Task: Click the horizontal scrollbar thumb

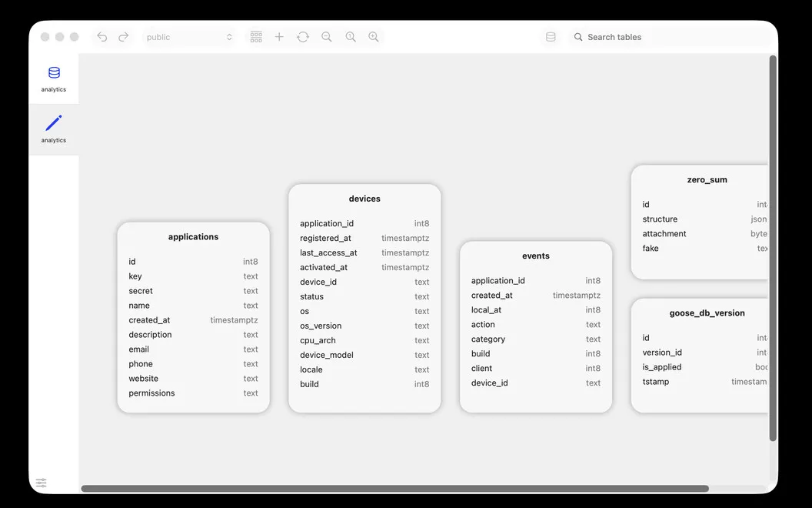Action: pos(394,488)
